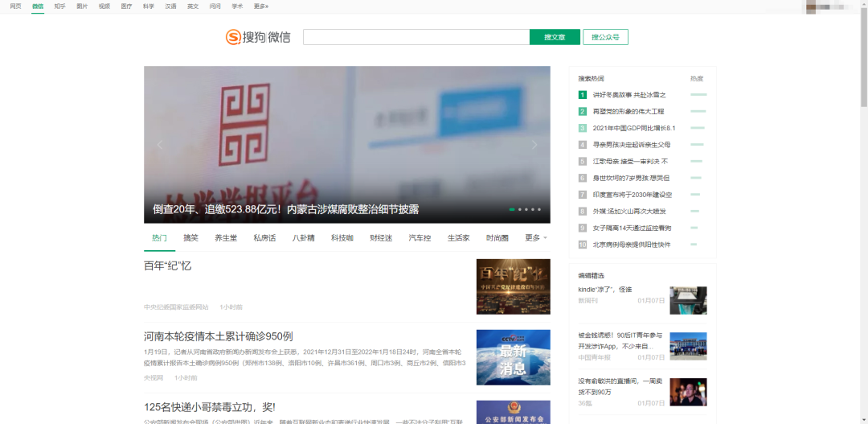Open hot search 寻亲男孩决定起诉亲生父母

(x=632, y=145)
